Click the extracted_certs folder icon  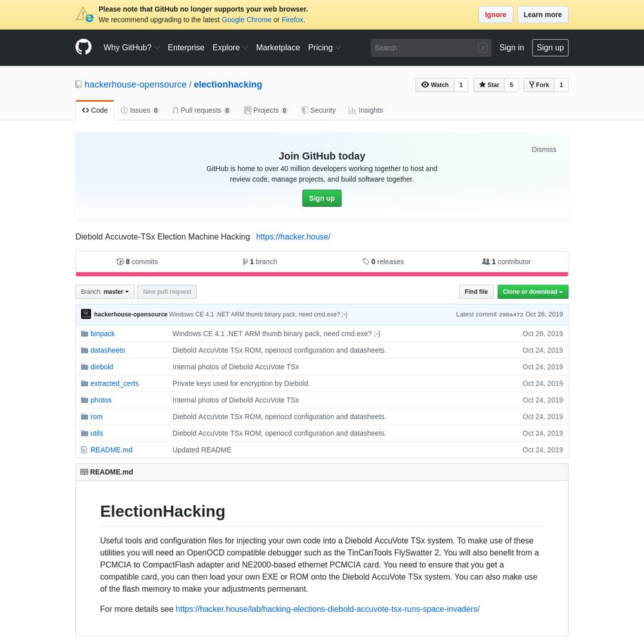click(x=84, y=383)
